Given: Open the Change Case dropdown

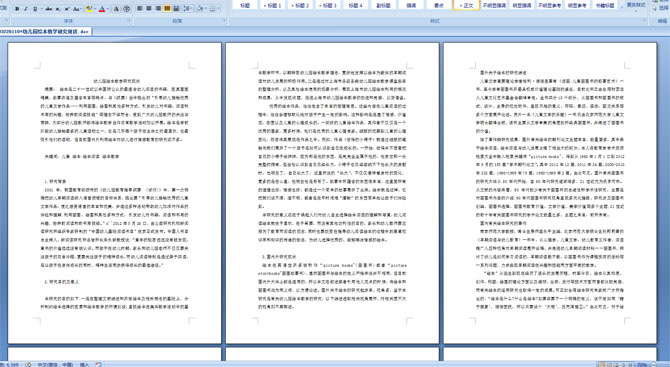Looking at the screenshot, I should pyautogui.click(x=77, y=9).
